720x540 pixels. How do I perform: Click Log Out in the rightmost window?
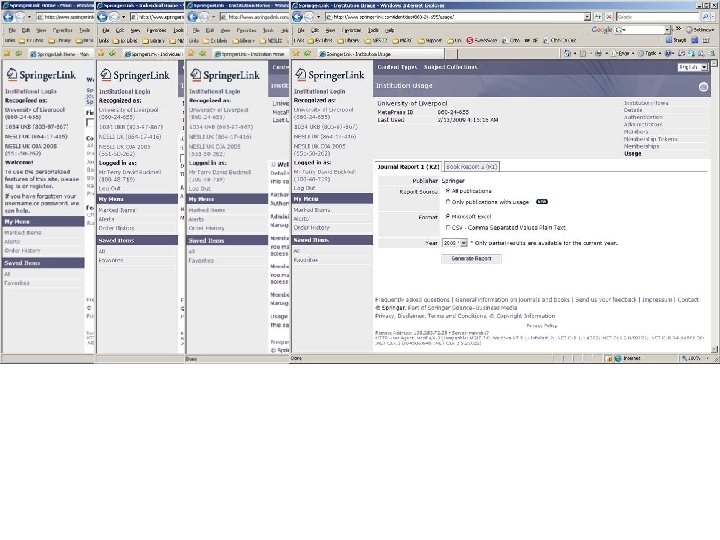pyautogui.click(x=304, y=188)
